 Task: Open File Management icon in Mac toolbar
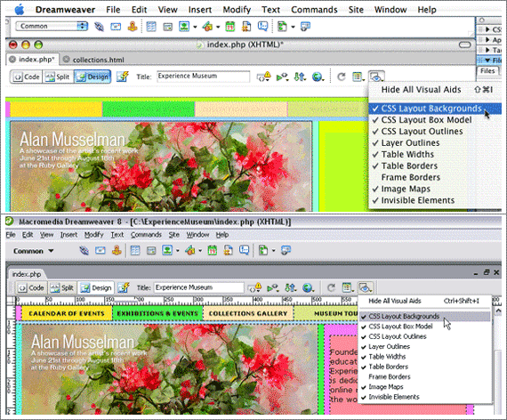[x=300, y=77]
